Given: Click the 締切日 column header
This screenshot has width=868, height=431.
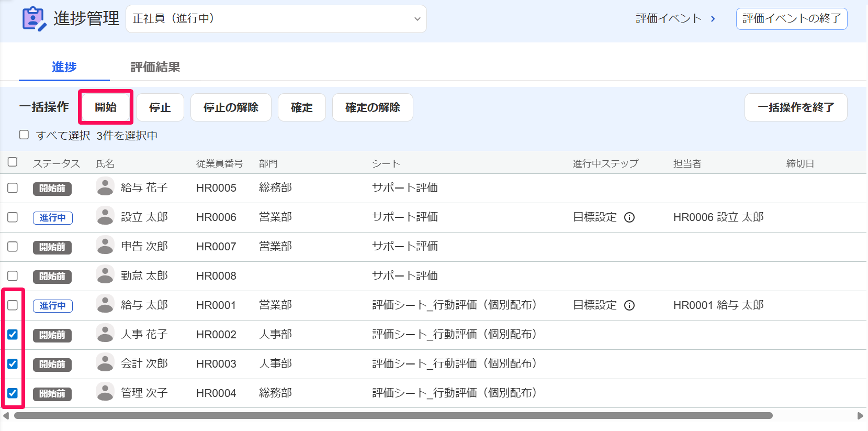Looking at the screenshot, I should pos(801,164).
